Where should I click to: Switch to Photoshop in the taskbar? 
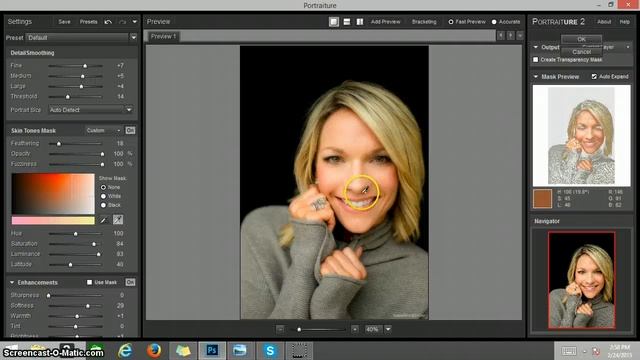coord(212,351)
